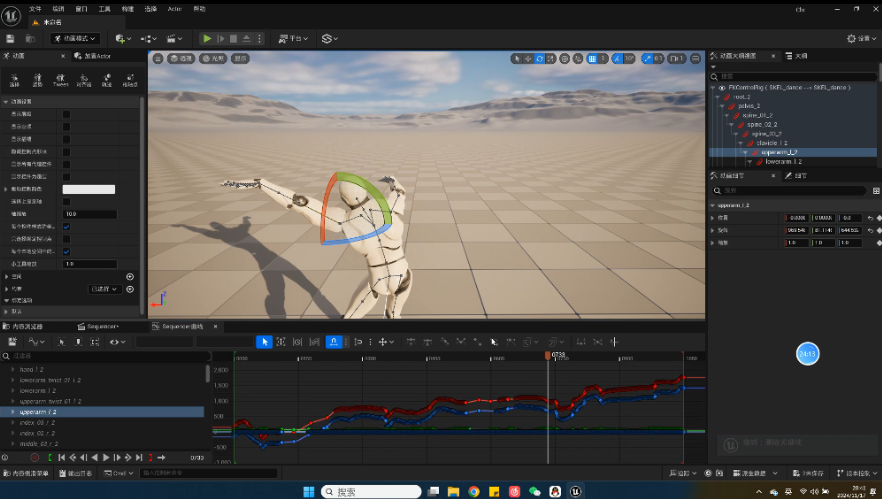The image size is (882, 499).
Task: Click the Tween tool in animation panel
Action: (60, 80)
